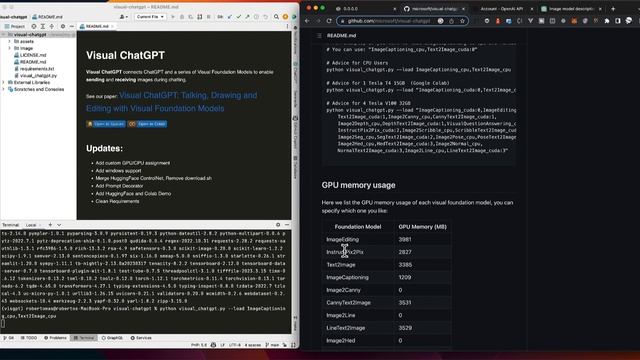Image resolution: width=640 pixels, height=360 pixels.
Task: Open visual_chatgpt.py in project tree
Action: [38, 76]
